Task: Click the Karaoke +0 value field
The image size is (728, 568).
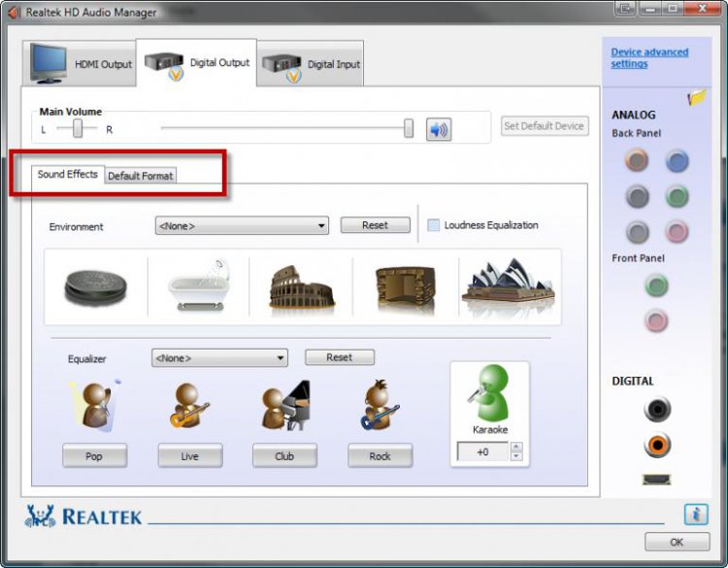Action: 482,451
